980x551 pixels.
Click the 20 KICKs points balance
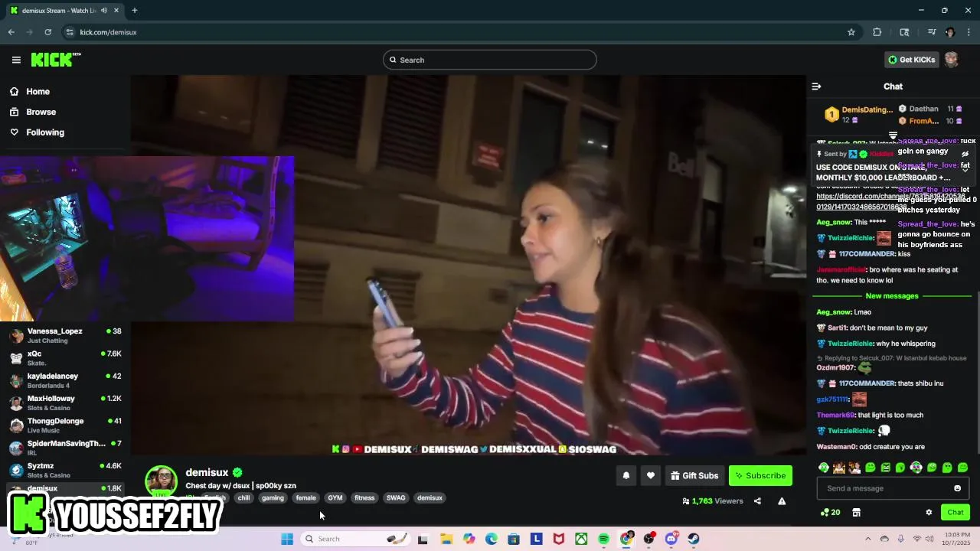pos(830,513)
